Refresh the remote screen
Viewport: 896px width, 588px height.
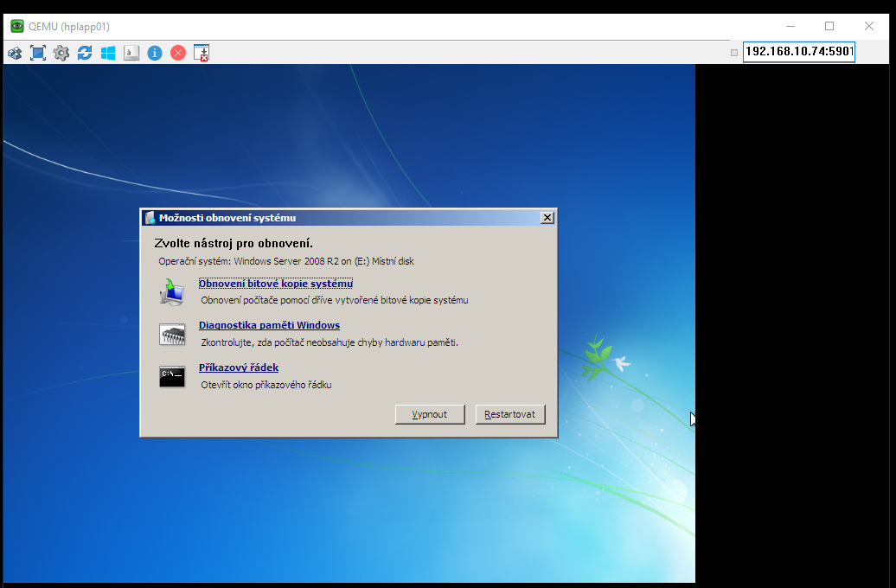pyautogui.click(x=85, y=53)
